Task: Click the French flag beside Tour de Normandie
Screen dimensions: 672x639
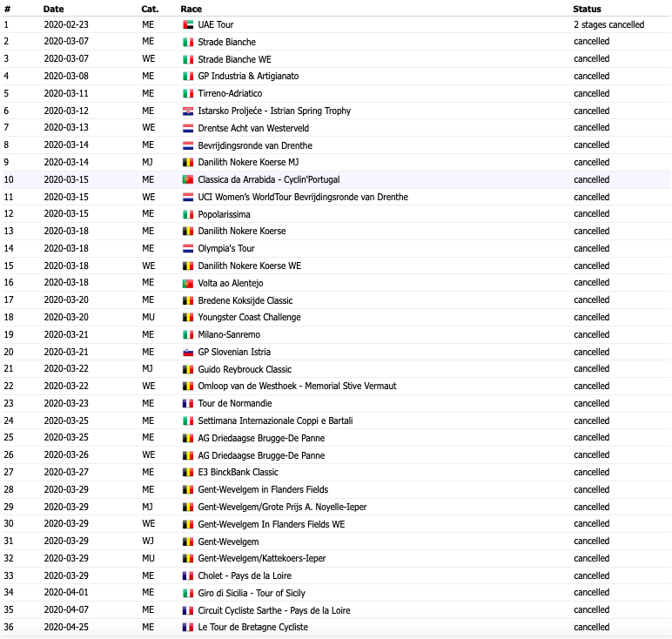Action: (188, 404)
